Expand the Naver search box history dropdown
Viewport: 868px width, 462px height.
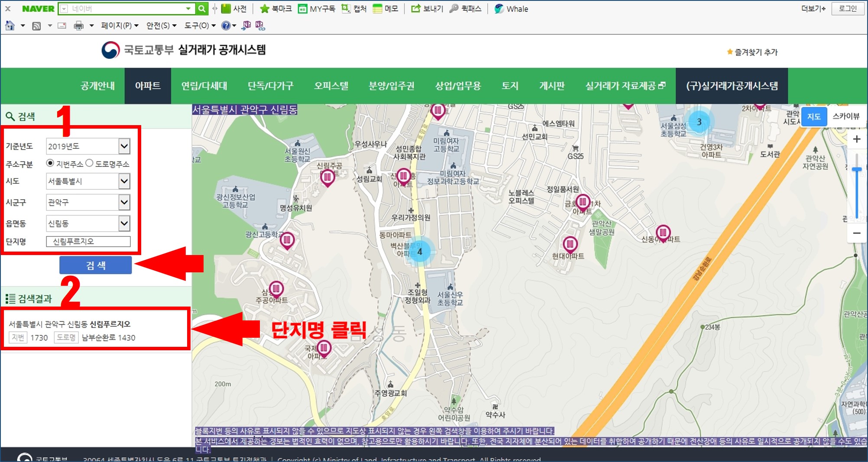click(x=188, y=9)
